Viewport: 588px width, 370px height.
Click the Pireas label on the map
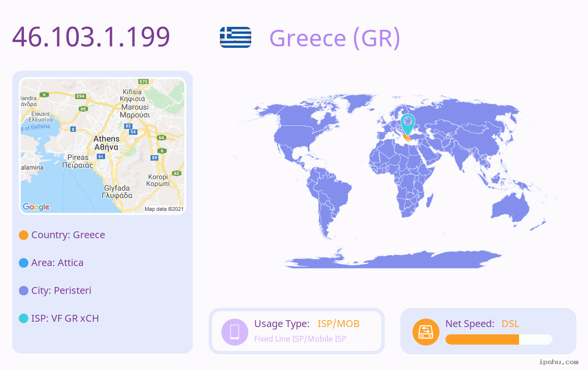coord(78,157)
